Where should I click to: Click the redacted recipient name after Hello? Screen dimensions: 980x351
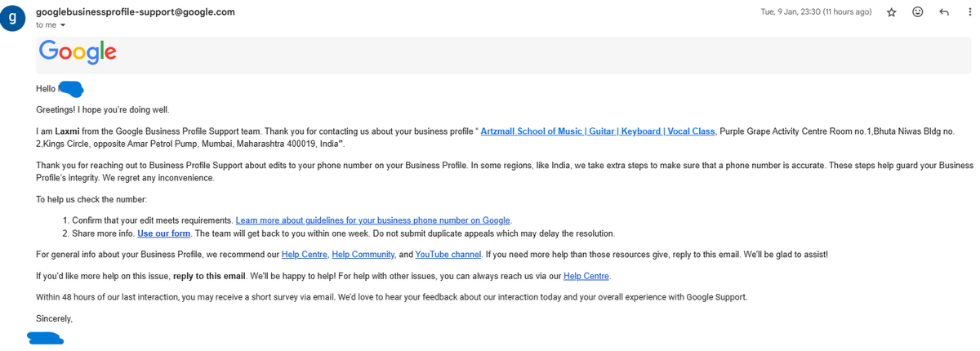[72, 89]
